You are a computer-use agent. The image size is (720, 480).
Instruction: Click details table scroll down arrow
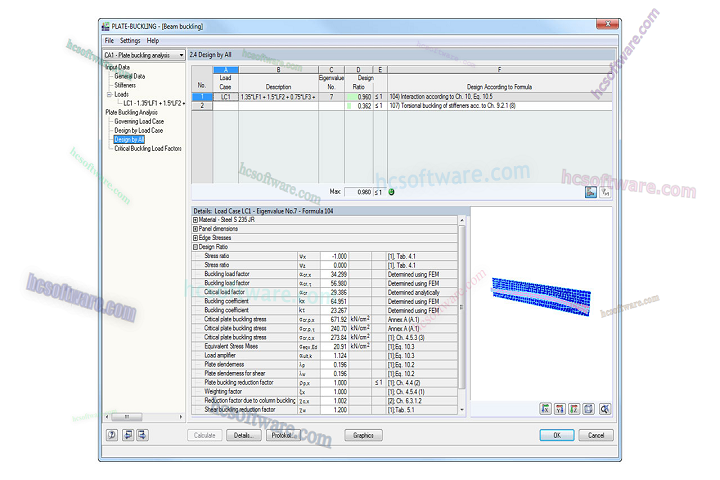point(461,410)
